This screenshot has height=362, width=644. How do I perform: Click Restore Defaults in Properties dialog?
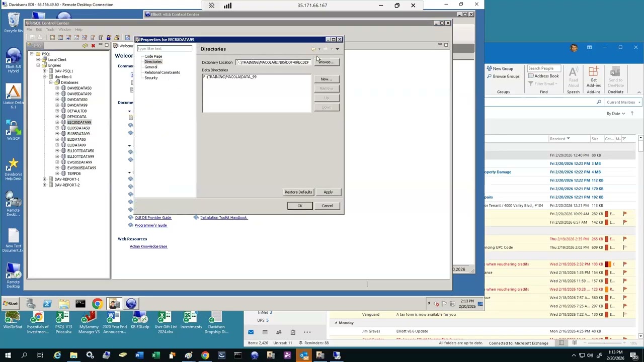pyautogui.click(x=298, y=192)
